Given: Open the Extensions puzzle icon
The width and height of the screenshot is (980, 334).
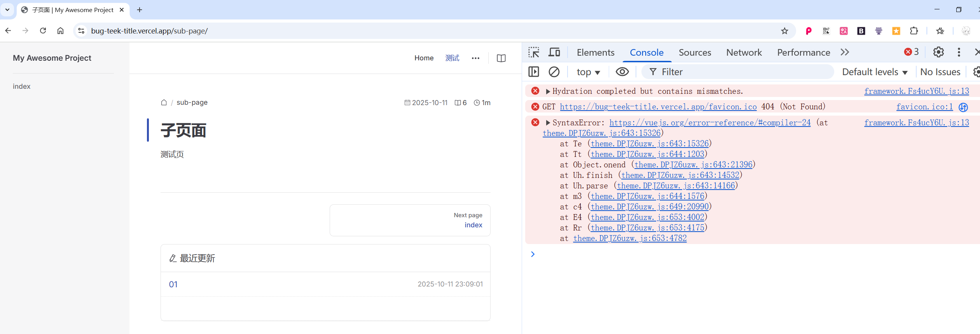Looking at the screenshot, I should click(914, 31).
